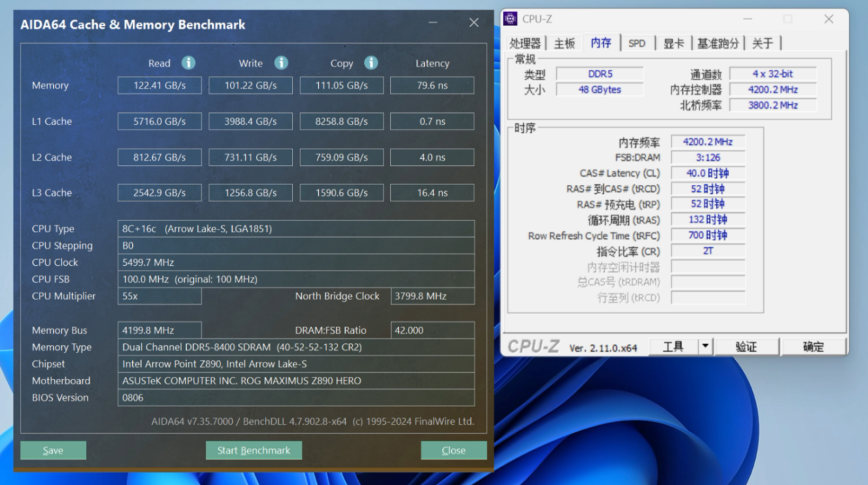
Task: Open the 工具 dropdown arrow
Action: 705,347
